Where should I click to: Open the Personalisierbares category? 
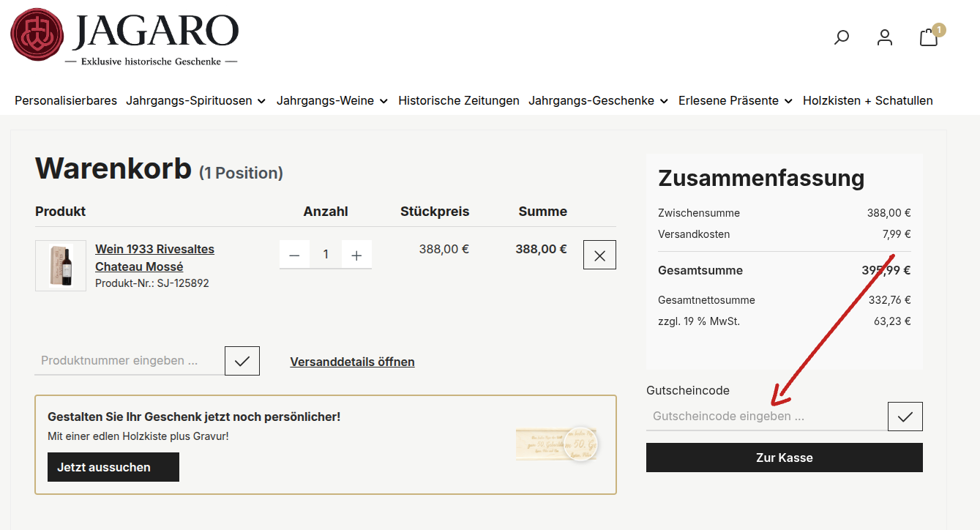click(66, 100)
